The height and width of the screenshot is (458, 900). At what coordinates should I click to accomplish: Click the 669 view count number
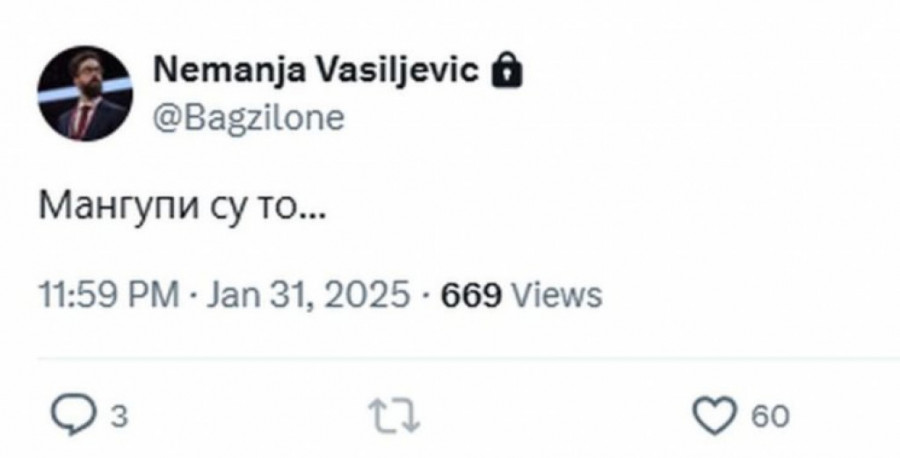click(470, 296)
